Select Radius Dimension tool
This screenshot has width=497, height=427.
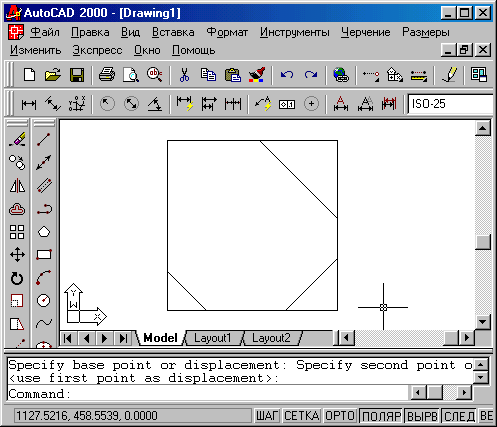tap(107, 104)
